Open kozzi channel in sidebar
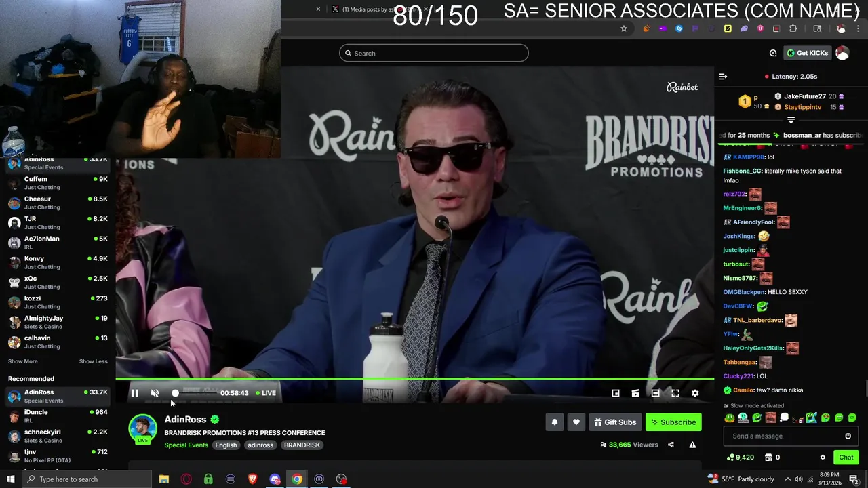The width and height of the screenshot is (868, 488). click(x=58, y=302)
